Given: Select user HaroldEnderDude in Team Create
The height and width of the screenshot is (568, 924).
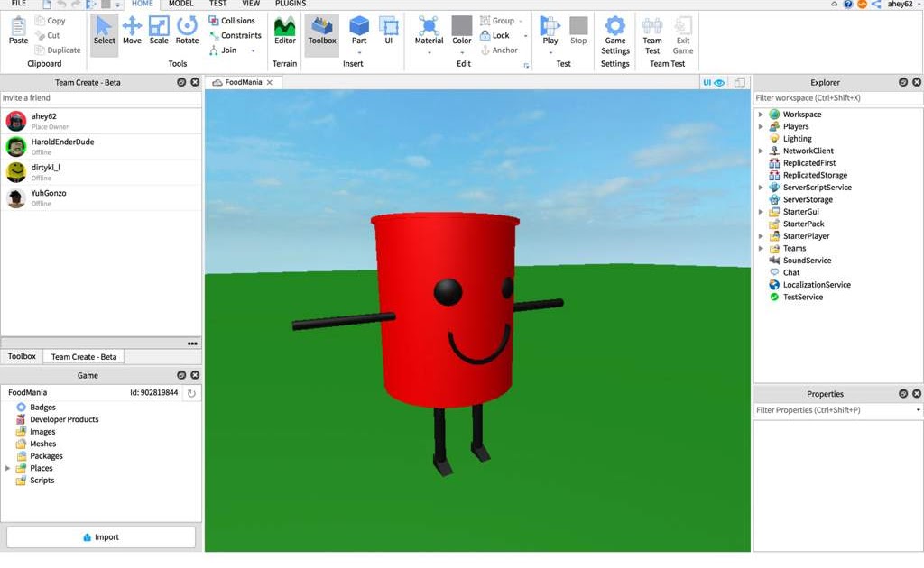Looking at the screenshot, I should tap(101, 146).
